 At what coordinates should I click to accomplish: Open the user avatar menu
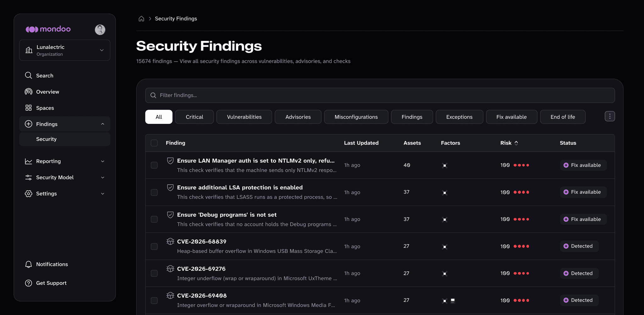pyautogui.click(x=100, y=30)
